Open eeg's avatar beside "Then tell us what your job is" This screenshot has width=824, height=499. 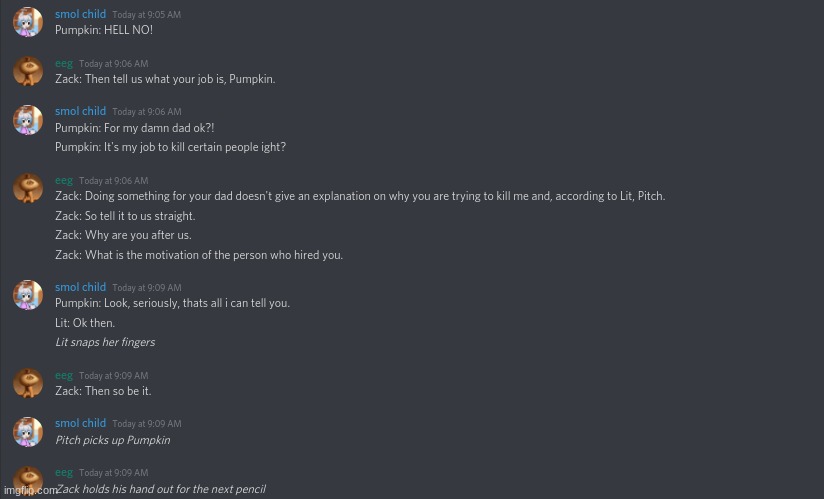(28, 71)
